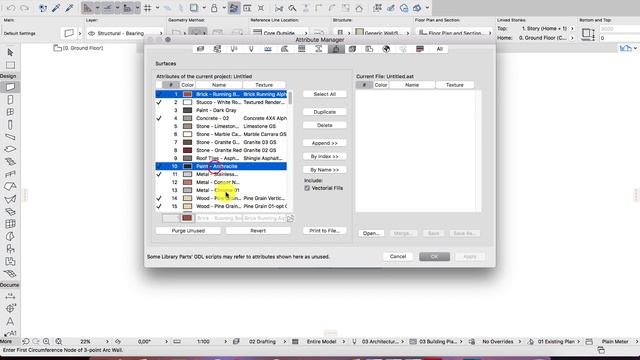
Task: Click the Duplicate button
Action: point(325,112)
